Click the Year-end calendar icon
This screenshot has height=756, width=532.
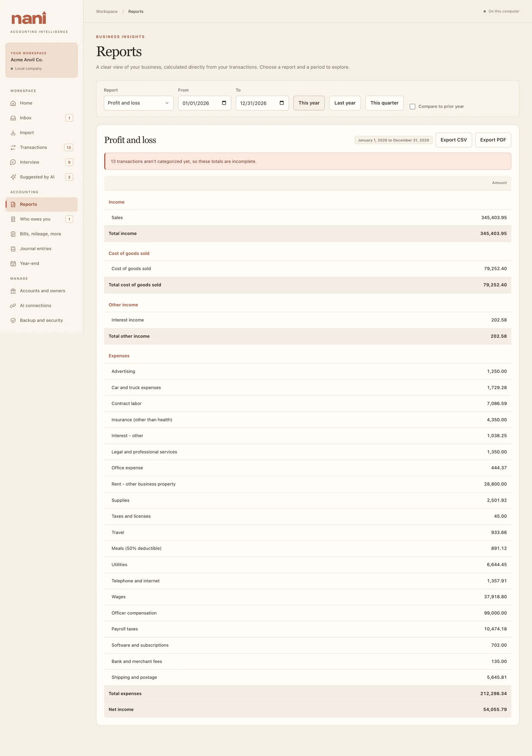click(13, 263)
